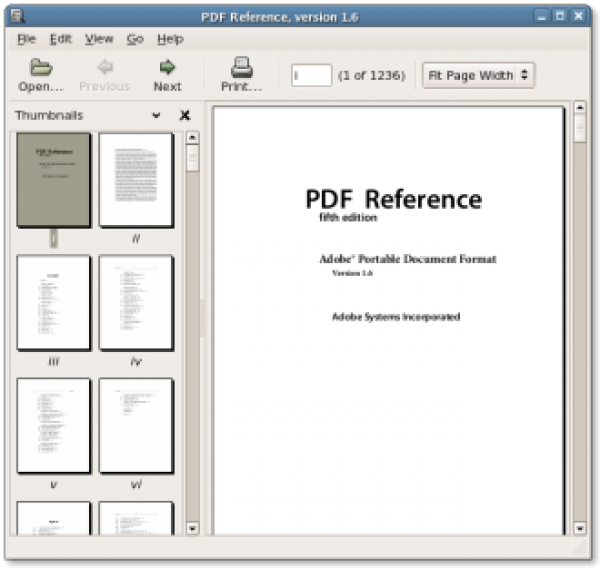Open the Fit Page Width zoom dropdown
This screenshot has height=568, width=600.
click(478, 75)
